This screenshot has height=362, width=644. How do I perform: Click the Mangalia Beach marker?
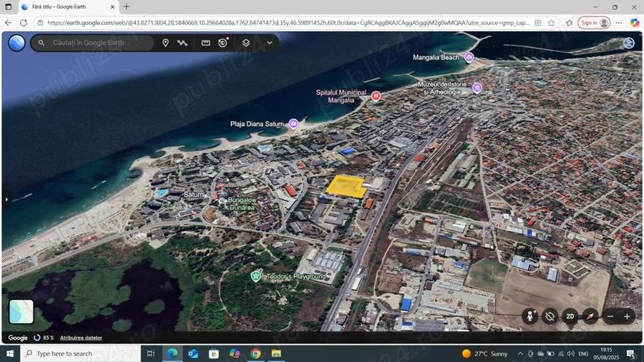pos(469,57)
